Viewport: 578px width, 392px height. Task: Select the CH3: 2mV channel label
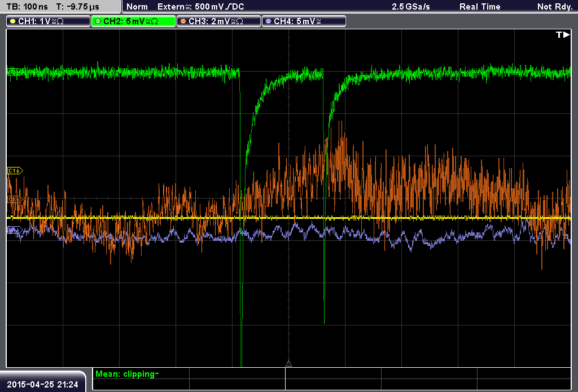tap(218, 21)
